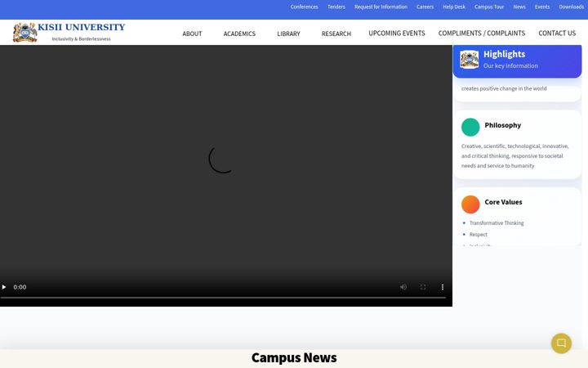
Task: Open the LIBRARY menu
Action: click(x=288, y=34)
